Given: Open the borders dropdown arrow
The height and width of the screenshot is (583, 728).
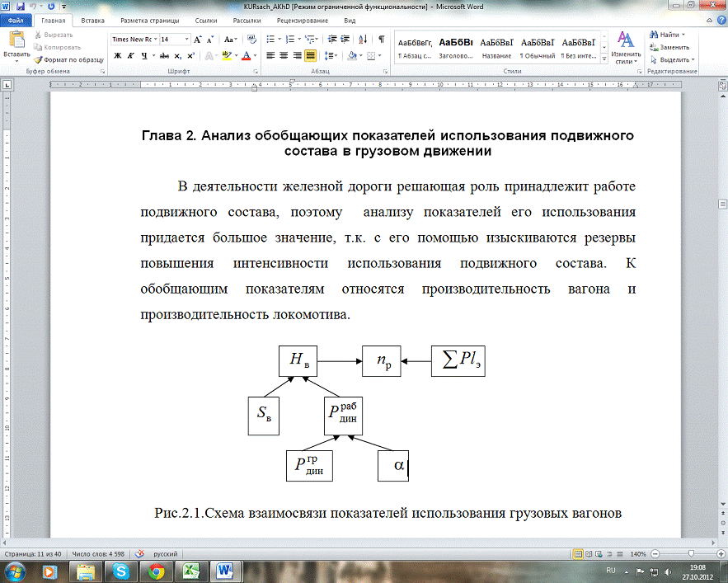Looking at the screenshot, I should (x=379, y=56).
